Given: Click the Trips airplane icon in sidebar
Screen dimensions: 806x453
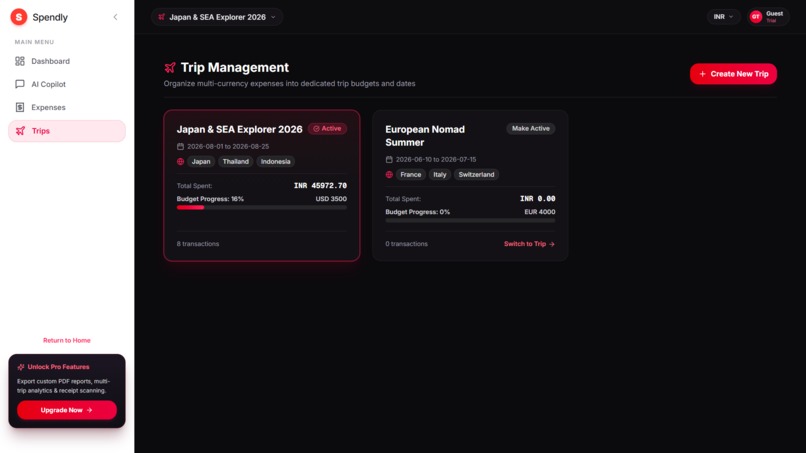Looking at the screenshot, I should point(20,131).
